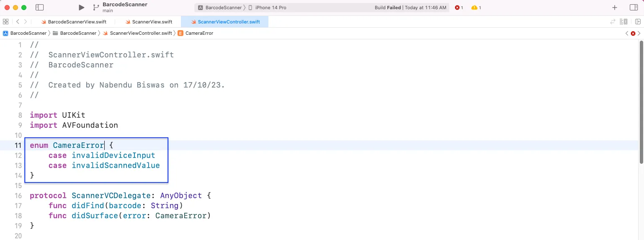Toggle the navigator sidebar
Screen dimensions: 644x240
click(x=40, y=8)
